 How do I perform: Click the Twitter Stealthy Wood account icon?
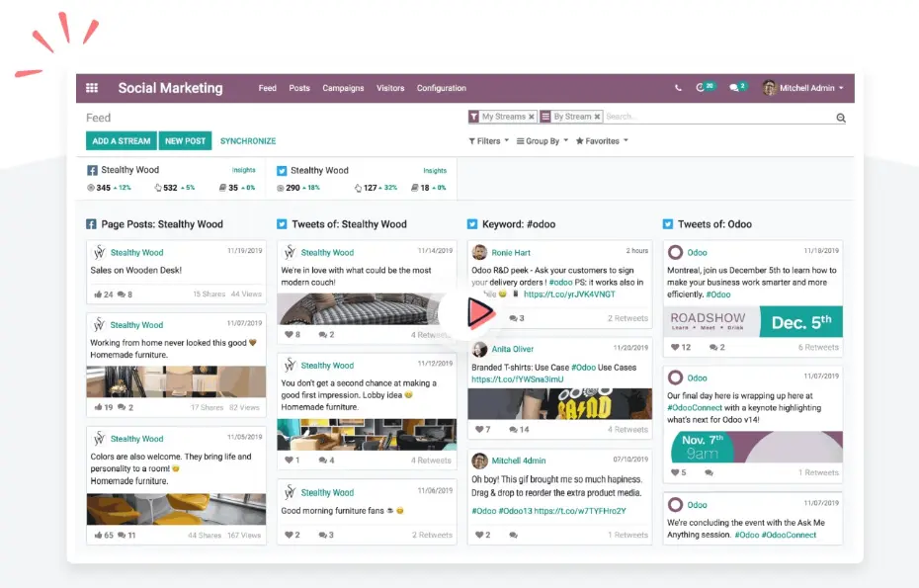coord(282,171)
